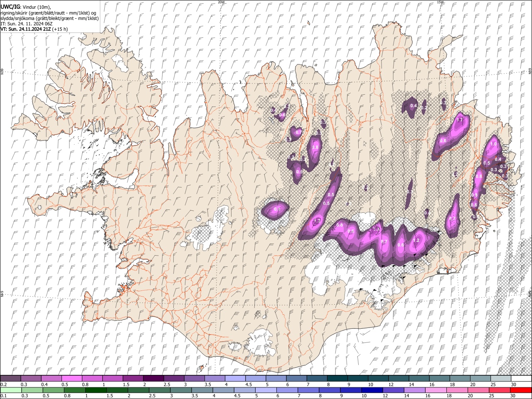Select the palest green 0.1 swatch, bottom legend
Viewport: 532px width, 399px height.
[x=11, y=390]
